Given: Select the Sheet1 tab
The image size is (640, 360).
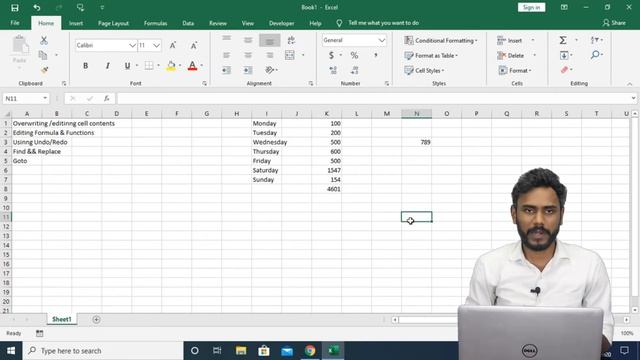Looking at the screenshot, I should click(62, 319).
